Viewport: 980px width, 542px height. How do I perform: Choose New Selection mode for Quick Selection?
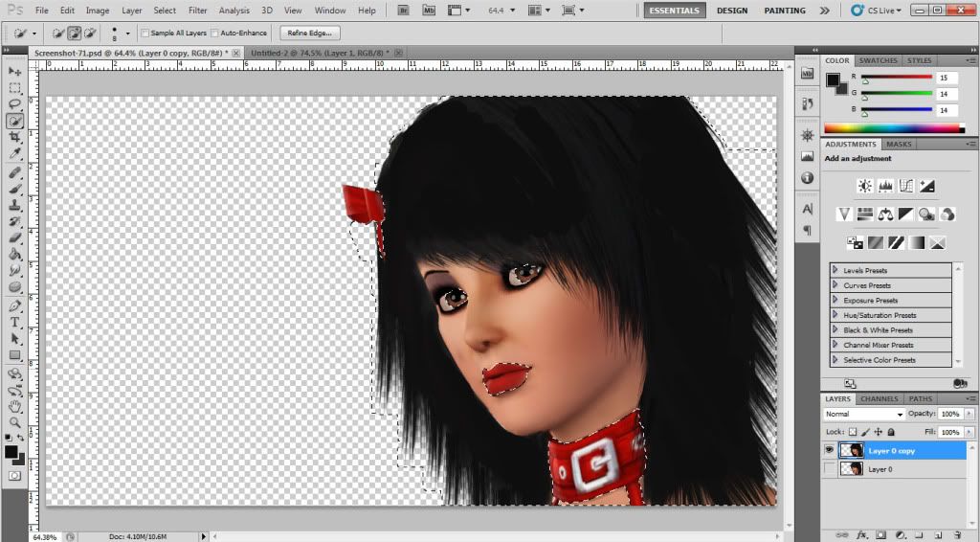pyautogui.click(x=58, y=34)
